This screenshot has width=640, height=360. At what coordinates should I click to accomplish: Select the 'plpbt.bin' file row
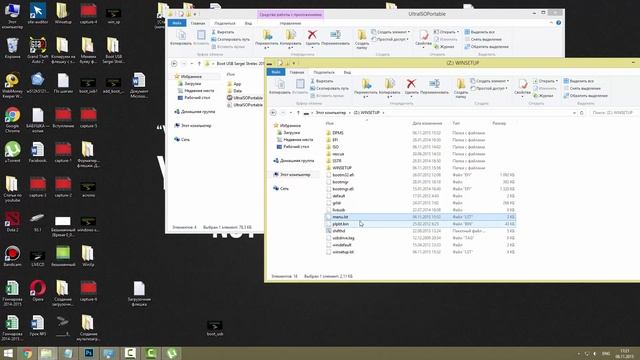point(420,224)
